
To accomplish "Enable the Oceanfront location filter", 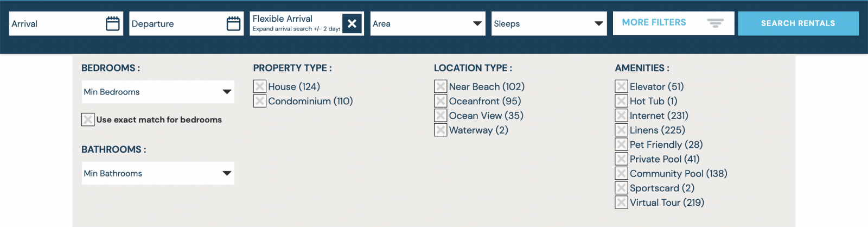I will click(x=441, y=101).
